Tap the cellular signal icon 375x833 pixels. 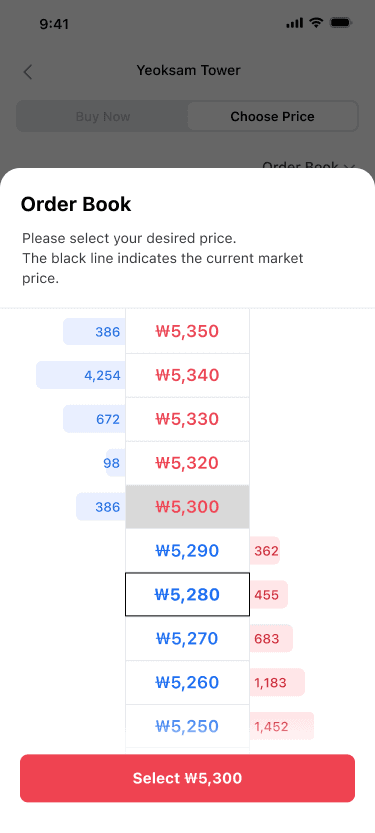[x=294, y=23]
